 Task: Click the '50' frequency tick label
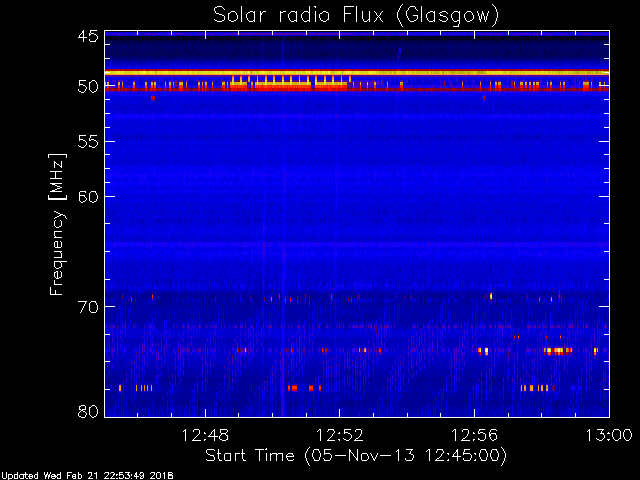[x=88, y=87]
